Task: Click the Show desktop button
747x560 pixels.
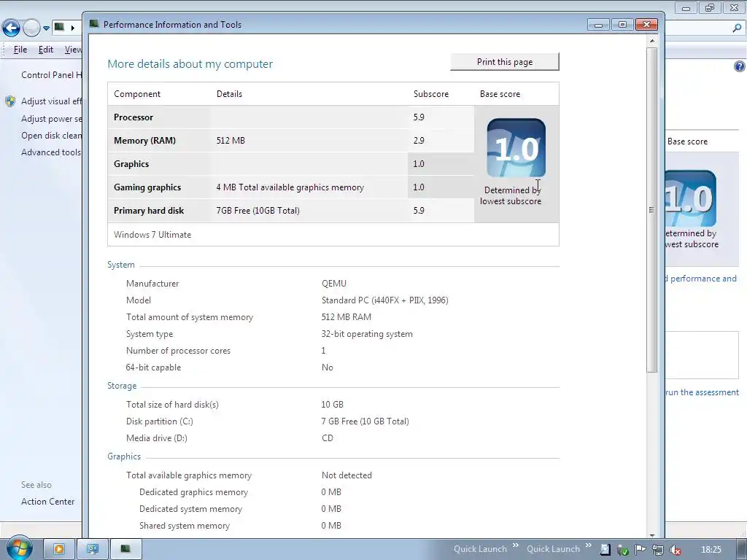Action: (742, 550)
